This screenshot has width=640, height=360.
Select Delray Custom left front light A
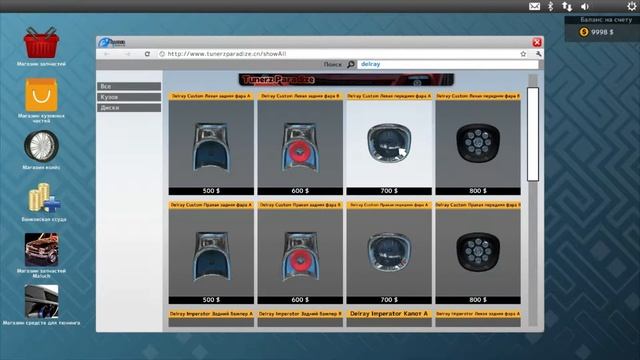389,144
